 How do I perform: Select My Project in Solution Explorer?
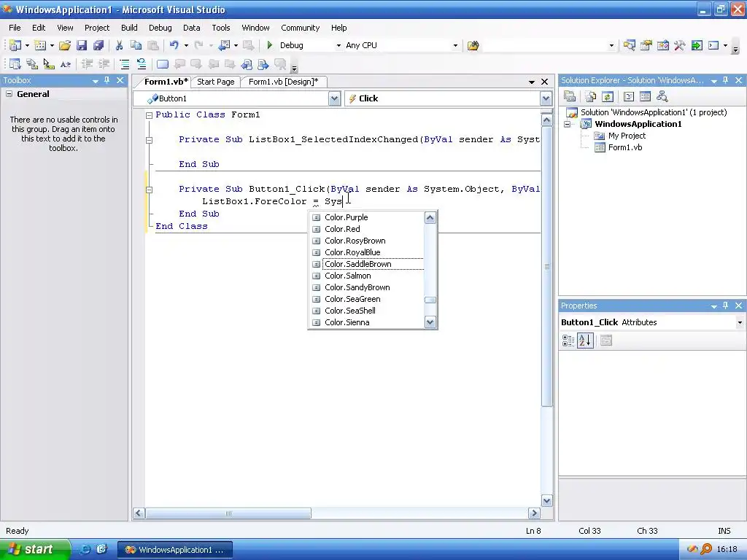coord(627,136)
